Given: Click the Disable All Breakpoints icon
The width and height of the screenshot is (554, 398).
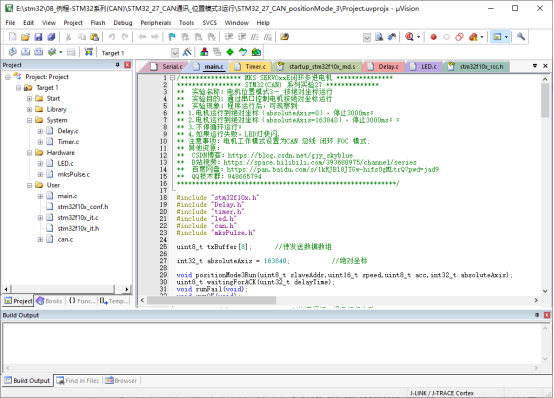Looking at the screenshot, I should 459,37.
